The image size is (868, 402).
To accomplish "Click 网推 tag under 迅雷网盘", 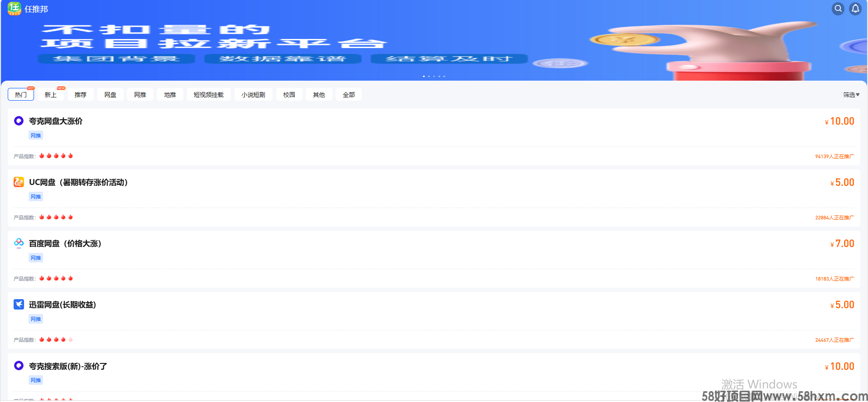I will 36,319.
